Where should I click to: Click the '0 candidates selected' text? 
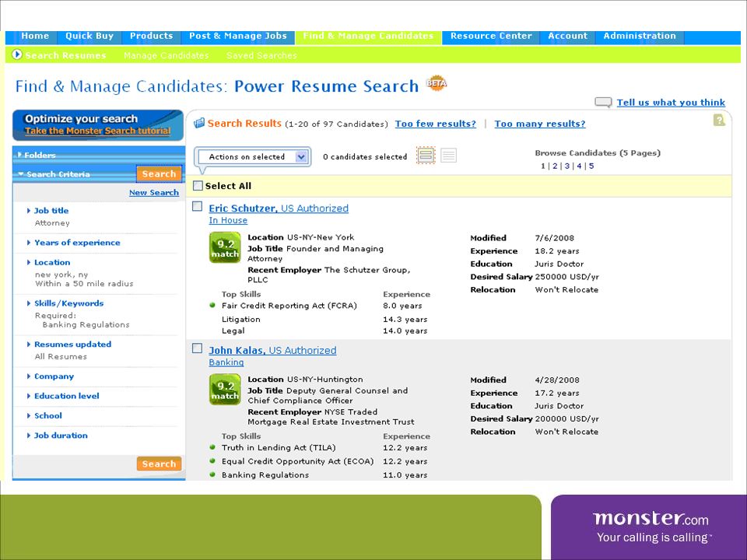click(365, 156)
